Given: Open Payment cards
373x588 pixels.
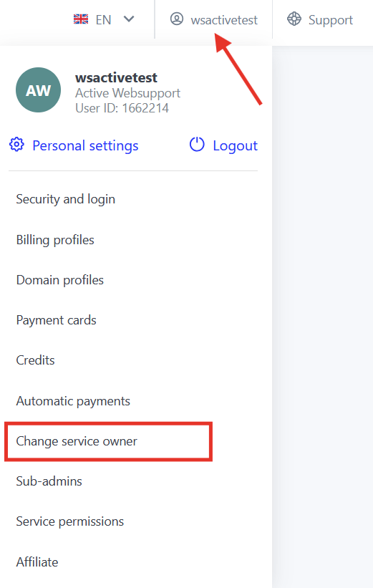Looking at the screenshot, I should click(x=57, y=320).
